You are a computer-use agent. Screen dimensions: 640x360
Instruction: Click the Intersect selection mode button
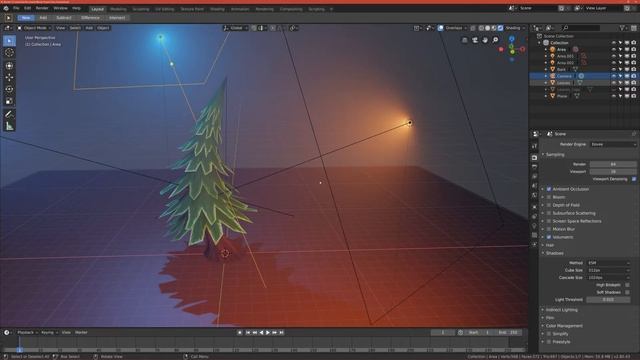(x=117, y=18)
